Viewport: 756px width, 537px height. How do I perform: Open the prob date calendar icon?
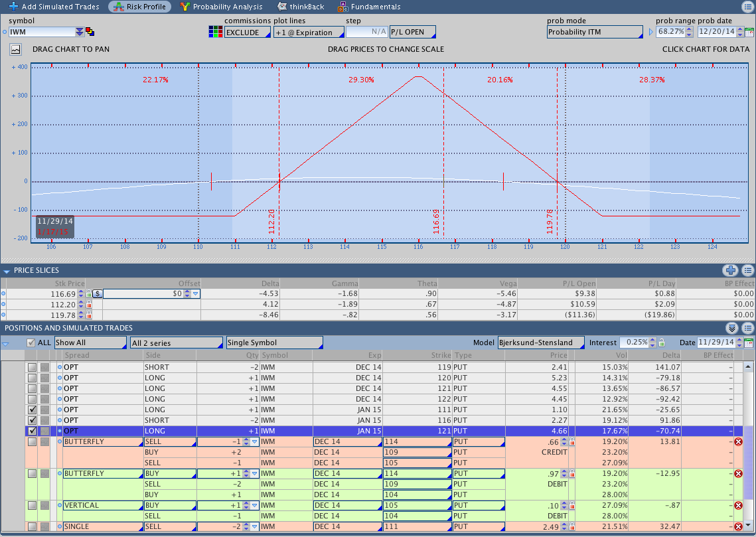tap(749, 33)
